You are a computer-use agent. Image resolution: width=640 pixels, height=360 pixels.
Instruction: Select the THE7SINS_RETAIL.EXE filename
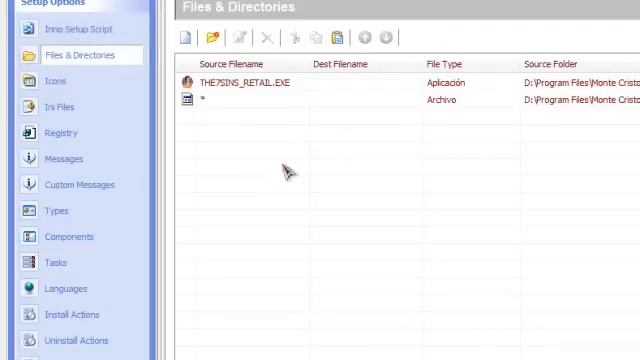(245, 83)
